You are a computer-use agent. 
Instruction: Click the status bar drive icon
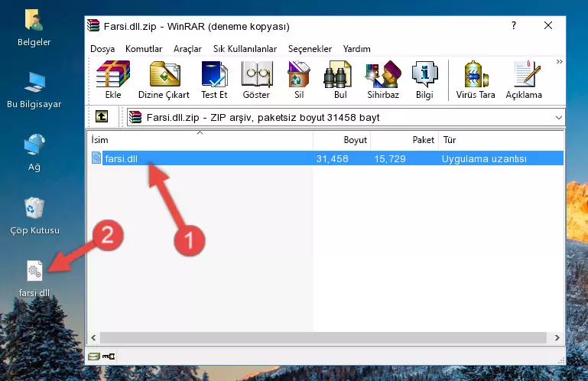(x=94, y=357)
